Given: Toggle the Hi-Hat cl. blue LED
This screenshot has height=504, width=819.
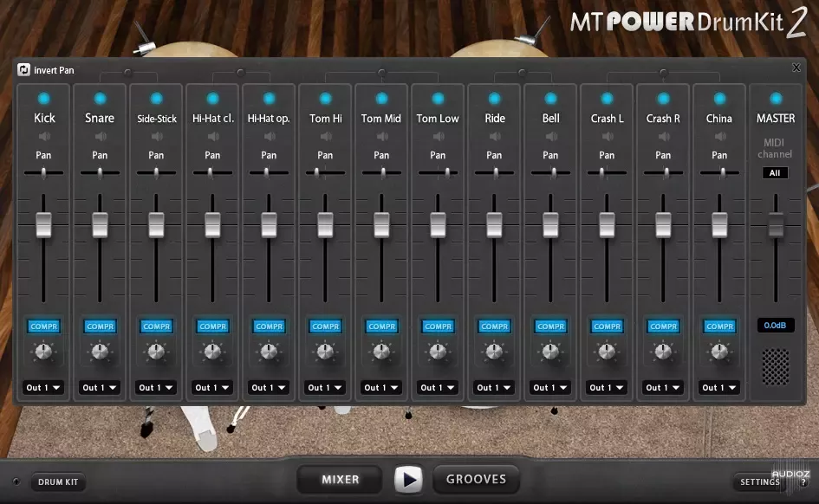Looking at the screenshot, I should pos(213,98).
